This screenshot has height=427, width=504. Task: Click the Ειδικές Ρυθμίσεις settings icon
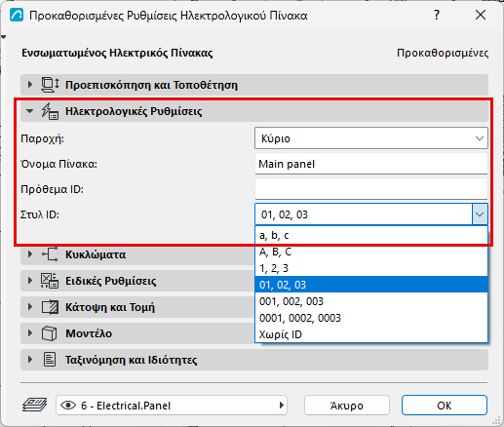(50, 281)
